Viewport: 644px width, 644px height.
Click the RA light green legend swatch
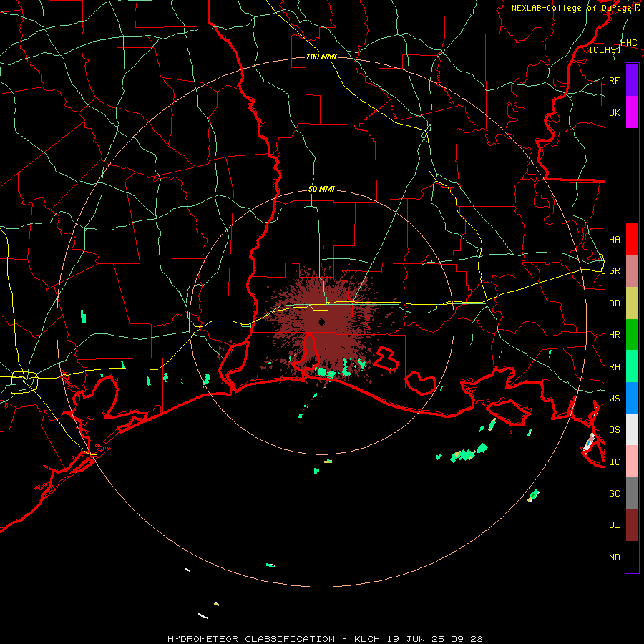click(x=632, y=366)
